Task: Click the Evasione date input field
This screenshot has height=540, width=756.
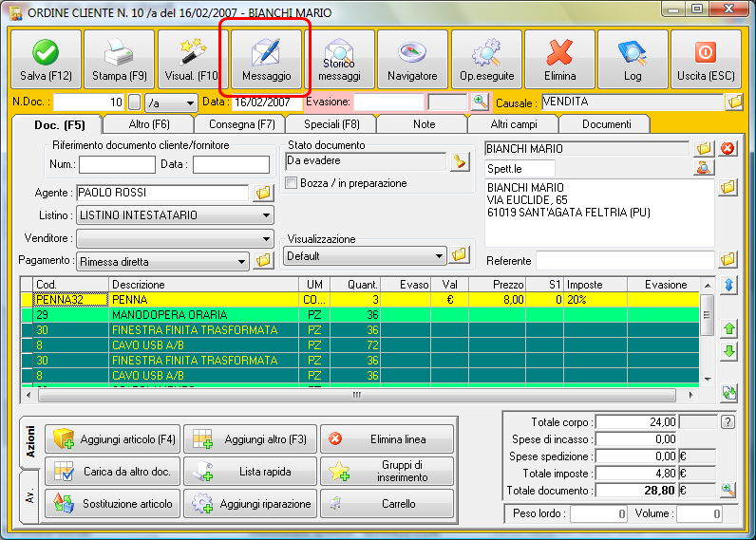Action: (x=389, y=102)
